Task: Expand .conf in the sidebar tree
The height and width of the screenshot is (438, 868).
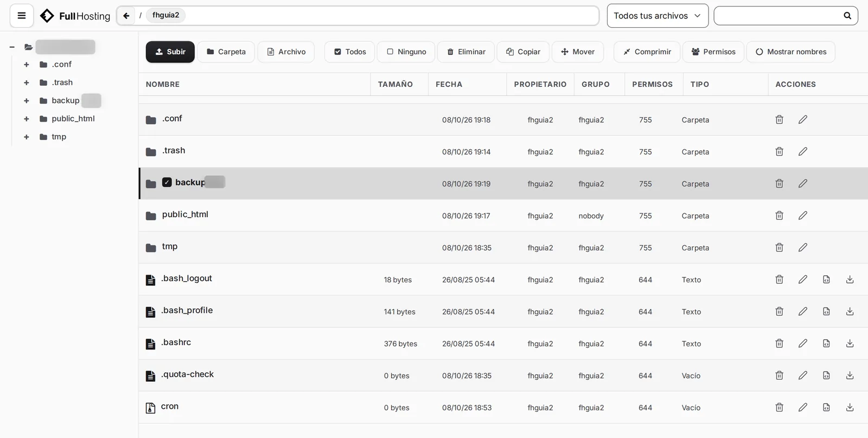Action: 26,65
